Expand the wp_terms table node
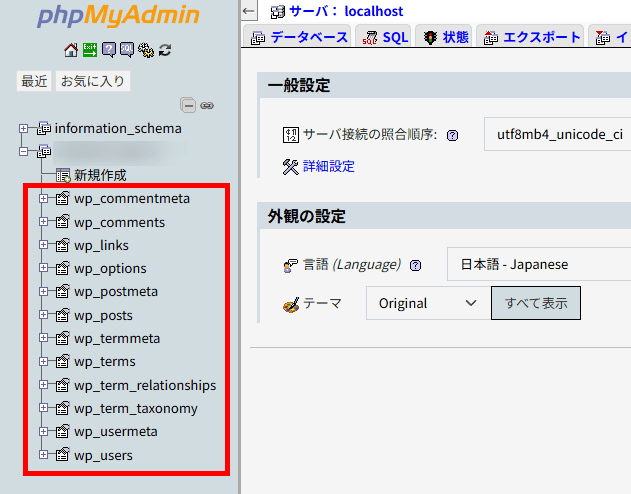This screenshot has width=631, height=494. pos(43,361)
